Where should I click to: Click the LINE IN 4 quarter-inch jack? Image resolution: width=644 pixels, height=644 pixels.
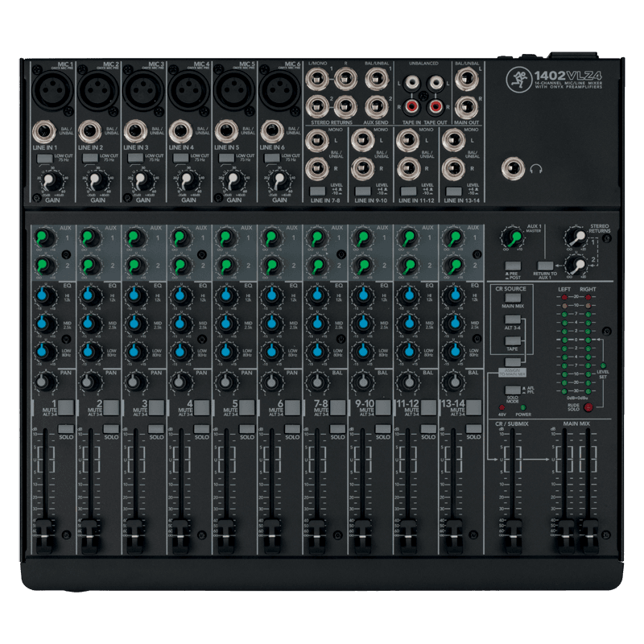[x=180, y=132]
